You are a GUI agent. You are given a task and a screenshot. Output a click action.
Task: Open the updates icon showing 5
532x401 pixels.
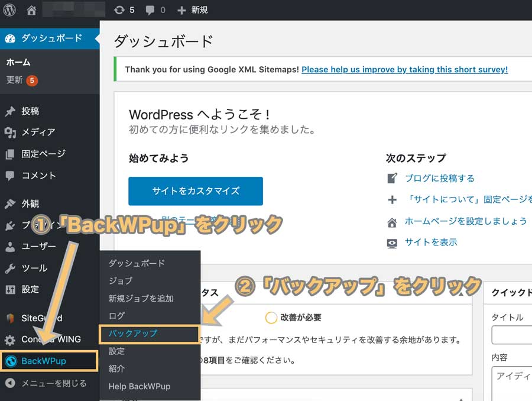(119, 10)
